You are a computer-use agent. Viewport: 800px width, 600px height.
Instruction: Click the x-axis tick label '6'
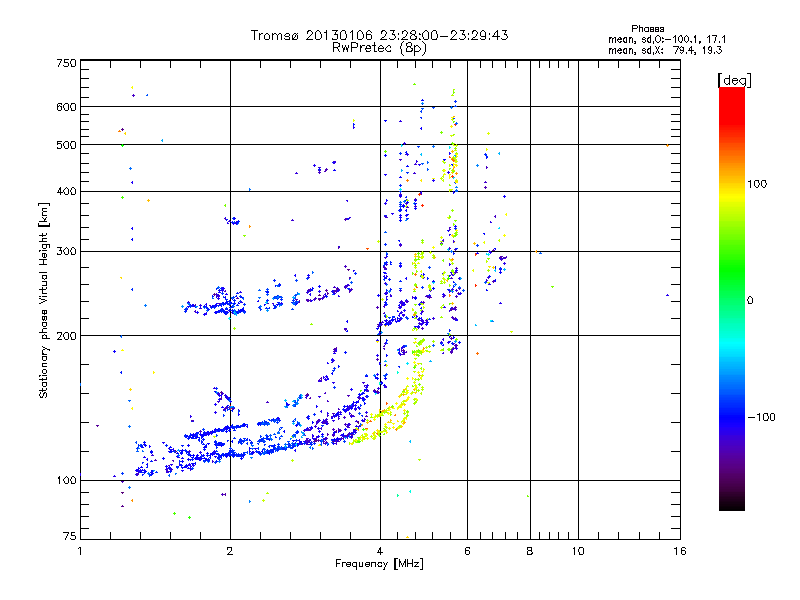(467, 551)
